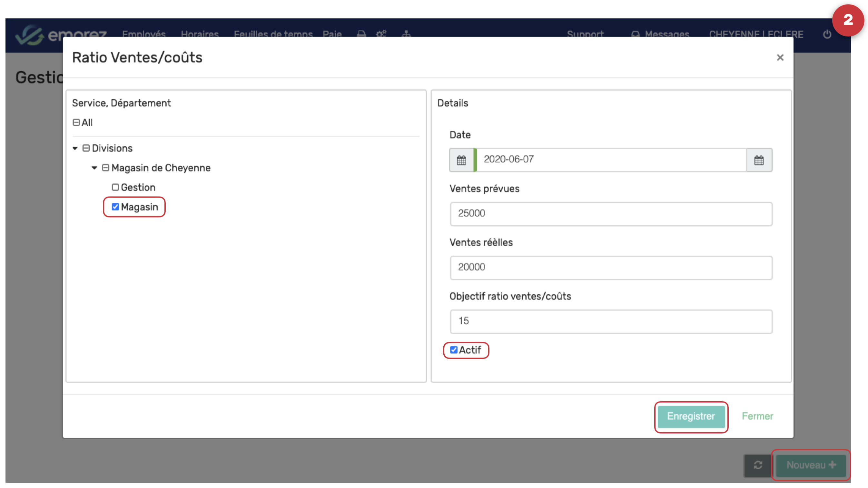Click the refresh icon button
Viewport: 868px width, 488px height.
coord(757,465)
